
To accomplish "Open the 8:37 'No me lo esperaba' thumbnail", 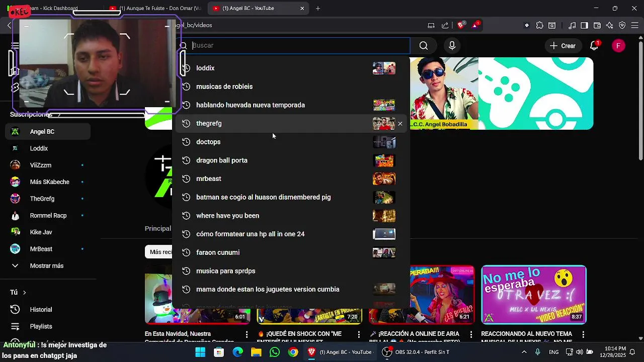I will (x=534, y=295).
